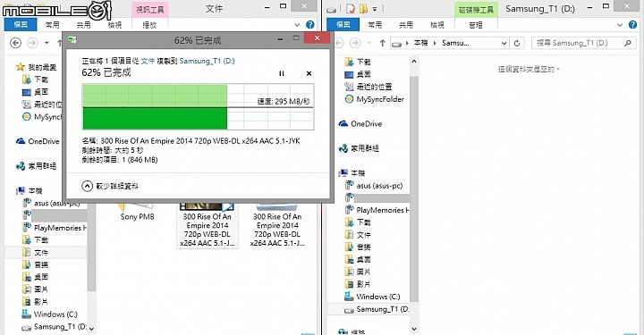The width and height of the screenshot is (644, 335).
Task: Click sidebar scroll-up arrow in Samsung_T1 window
Action: (414, 62)
